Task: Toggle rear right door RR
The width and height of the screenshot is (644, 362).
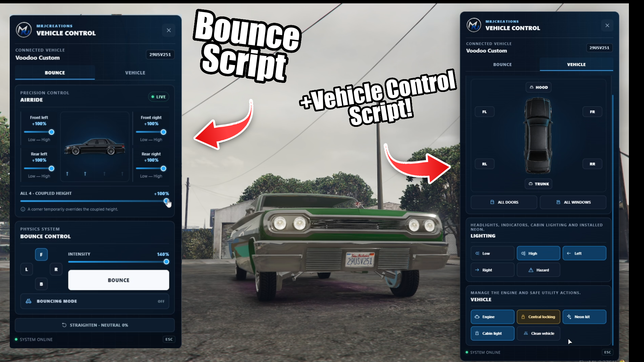Action: 592,164
